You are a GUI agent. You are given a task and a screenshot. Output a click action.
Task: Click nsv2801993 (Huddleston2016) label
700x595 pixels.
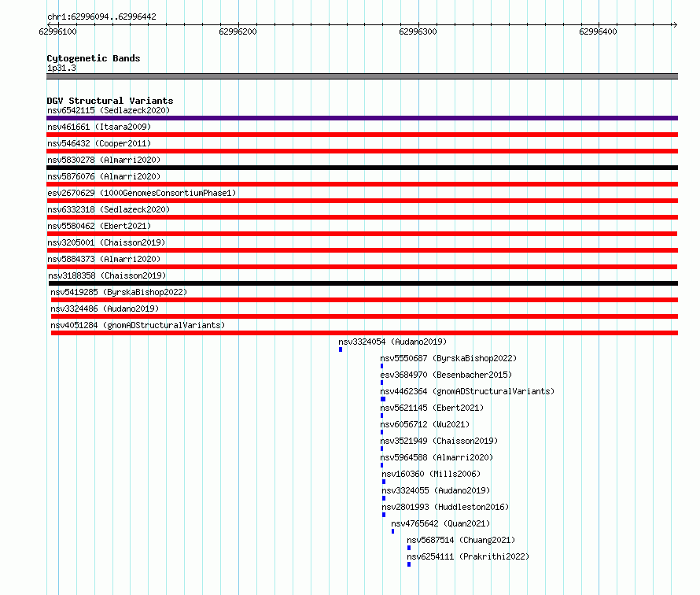445,507
